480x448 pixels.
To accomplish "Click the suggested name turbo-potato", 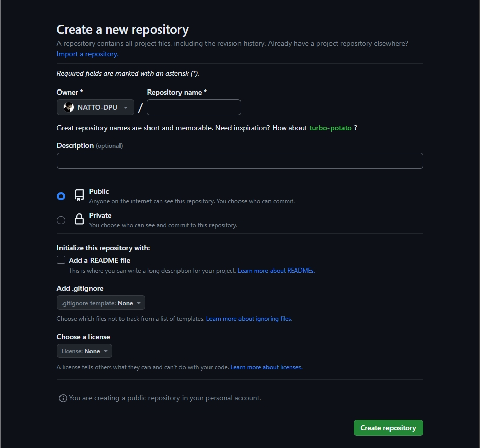I will click(331, 128).
